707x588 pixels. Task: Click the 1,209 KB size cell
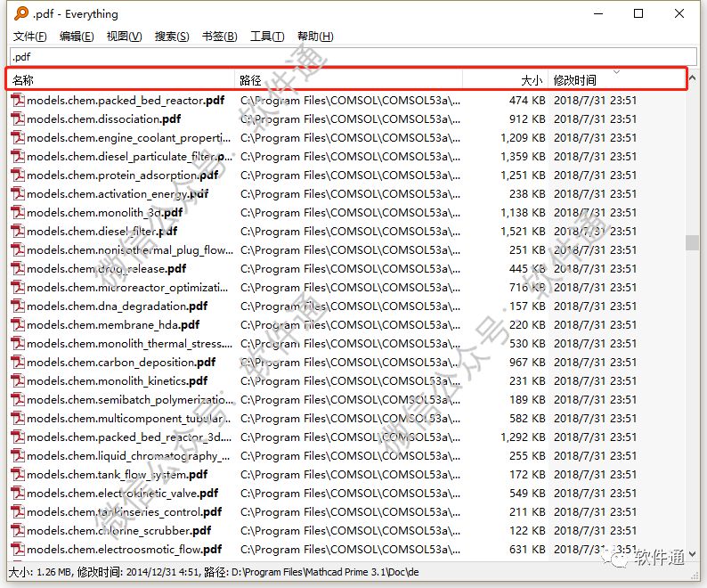(523, 137)
